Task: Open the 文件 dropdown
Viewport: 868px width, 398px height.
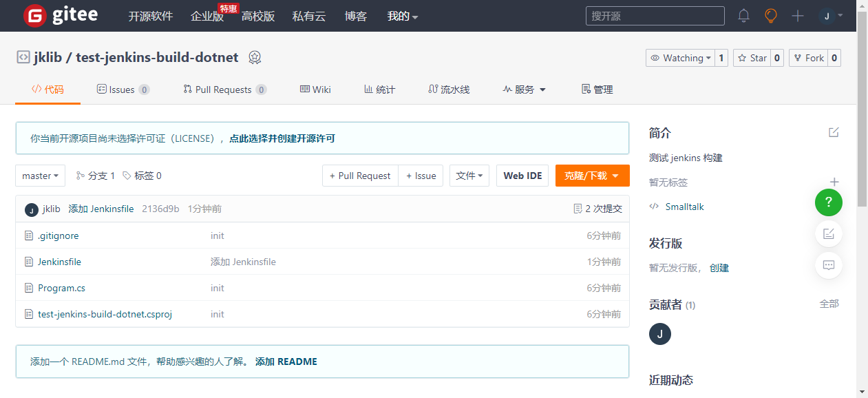Action: coord(469,176)
